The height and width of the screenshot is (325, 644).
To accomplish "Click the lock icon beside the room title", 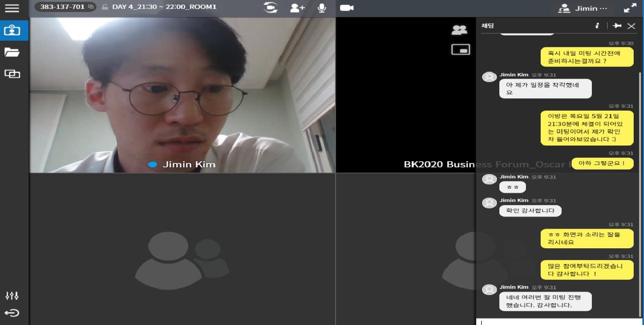I will coord(105,7).
